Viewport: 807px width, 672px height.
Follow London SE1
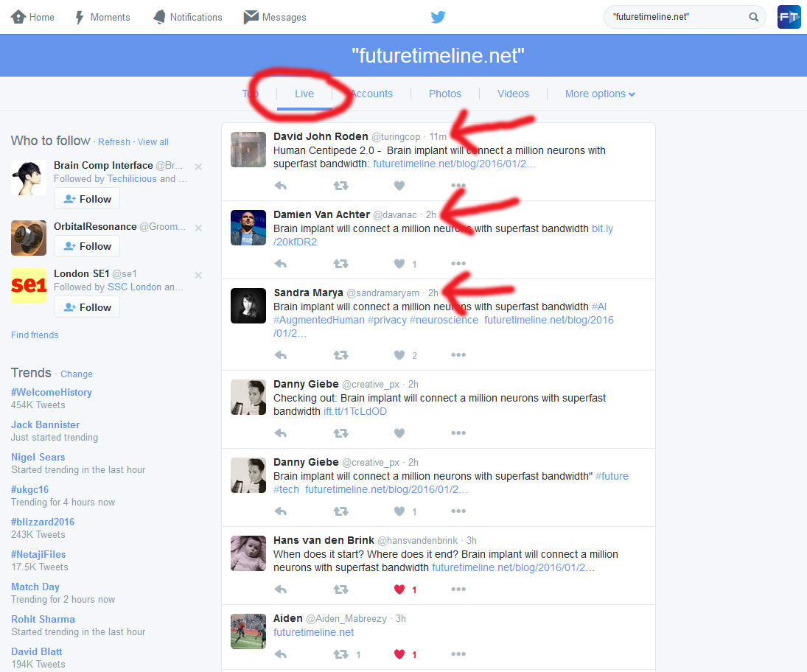point(87,307)
